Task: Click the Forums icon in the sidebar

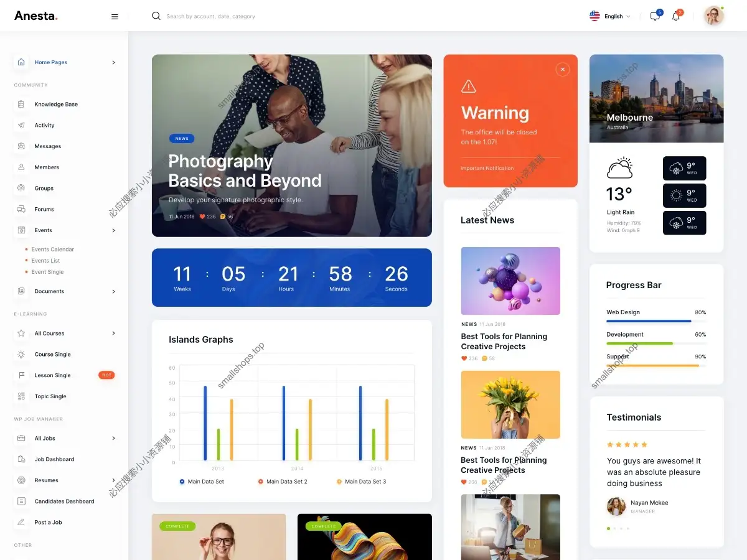Action: [21, 208]
